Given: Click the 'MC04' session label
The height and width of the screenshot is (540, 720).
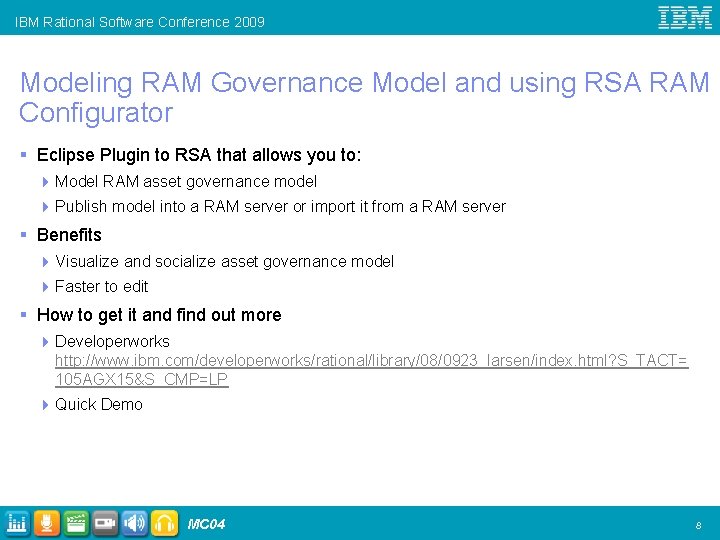Looking at the screenshot, I should 206,524.
